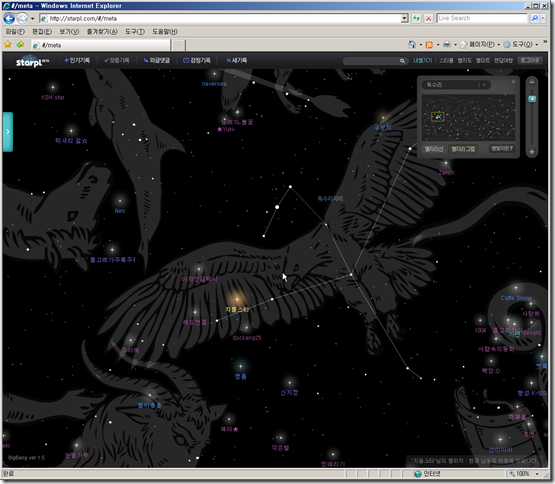Image resolution: width=555 pixels, height=484 pixels.
Task: Open the 독수리 constellation dropdown
Action: tap(456, 85)
